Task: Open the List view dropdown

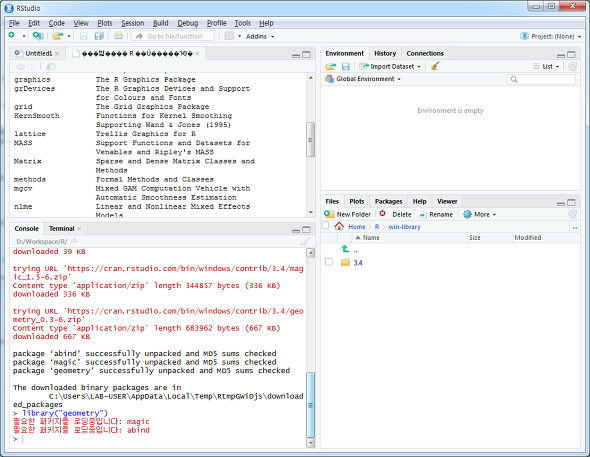Action: tap(546, 67)
